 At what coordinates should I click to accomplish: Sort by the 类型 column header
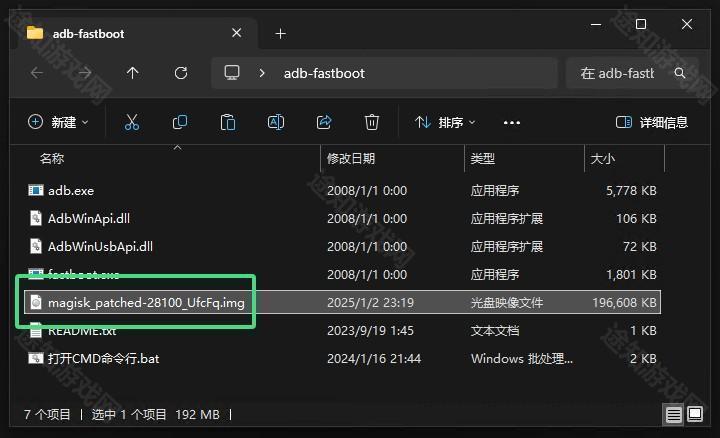pos(483,159)
